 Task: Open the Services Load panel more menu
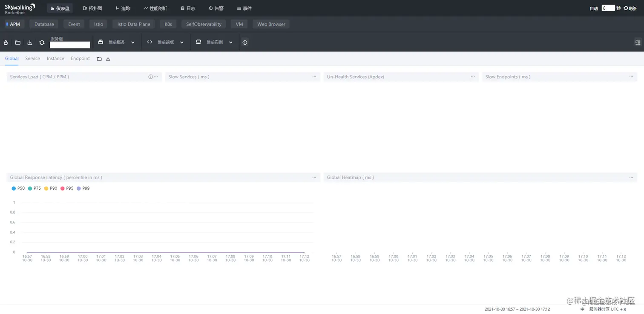[156, 77]
